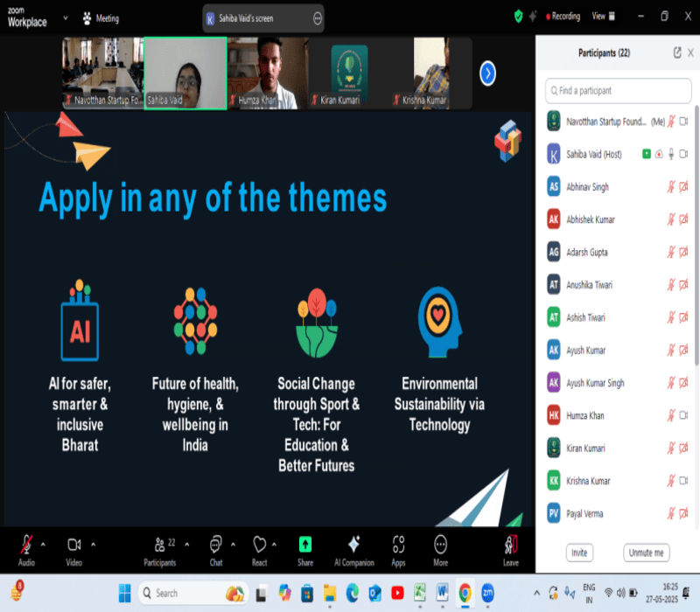Open the AI Companion panel
Image resolution: width=700 pixels, height=612 pixels.
353,545
